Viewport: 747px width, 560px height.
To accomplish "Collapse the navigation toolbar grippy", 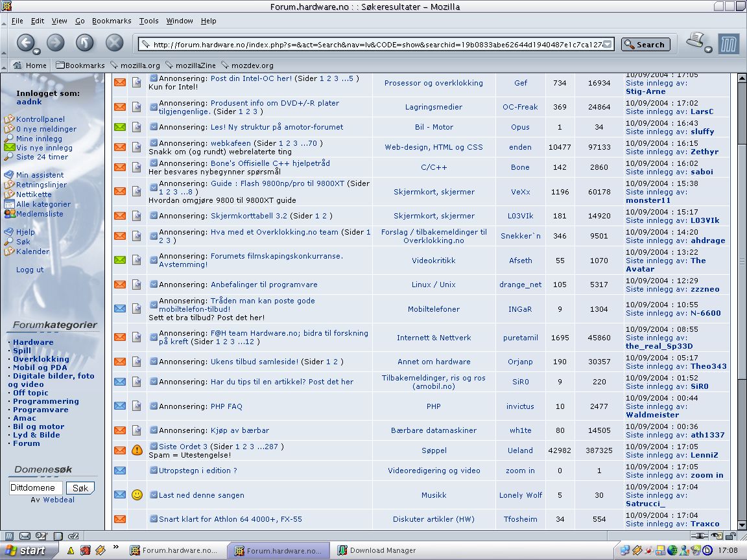I will pyautogui.click(x=4, y=43).
